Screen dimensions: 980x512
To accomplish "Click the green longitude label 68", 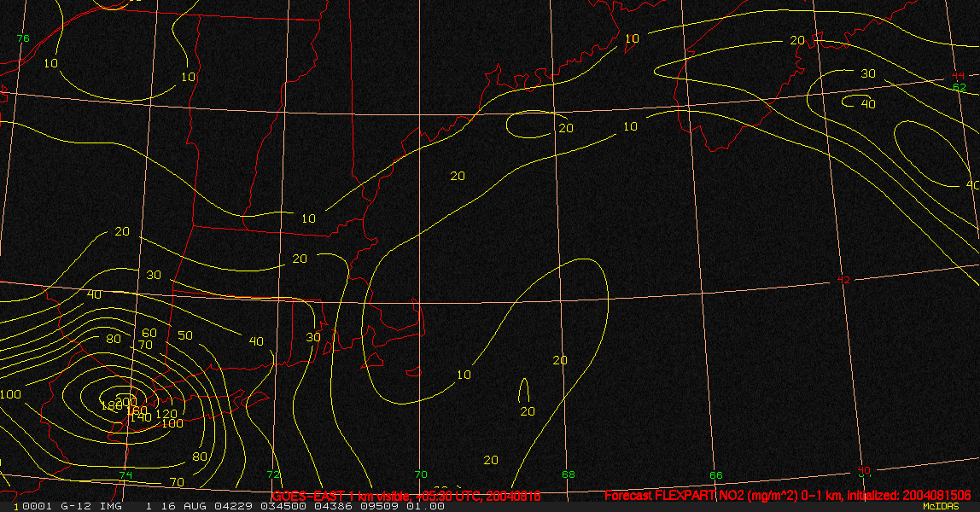I will (569, 474).
